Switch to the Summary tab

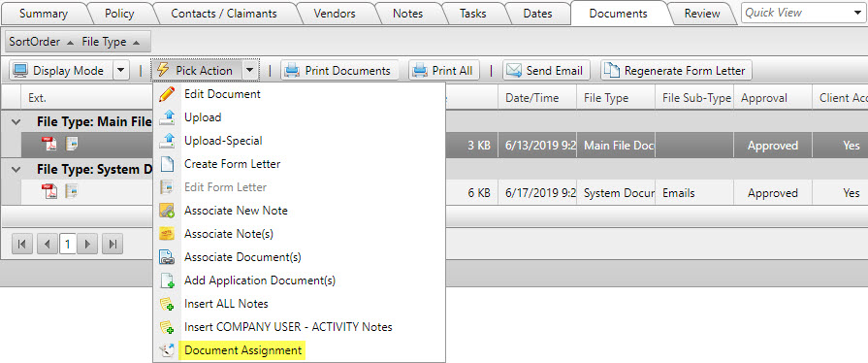[x=44, y=14]
